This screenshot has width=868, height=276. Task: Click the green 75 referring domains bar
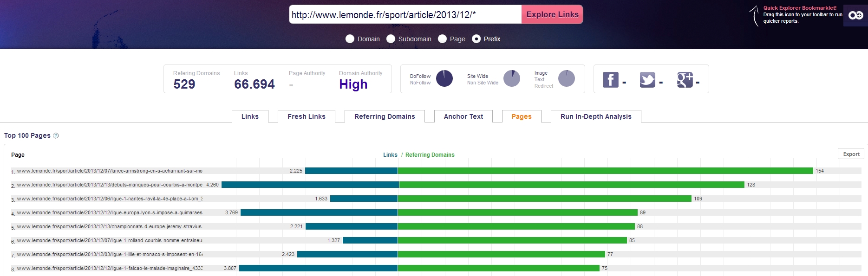point(499,268)
